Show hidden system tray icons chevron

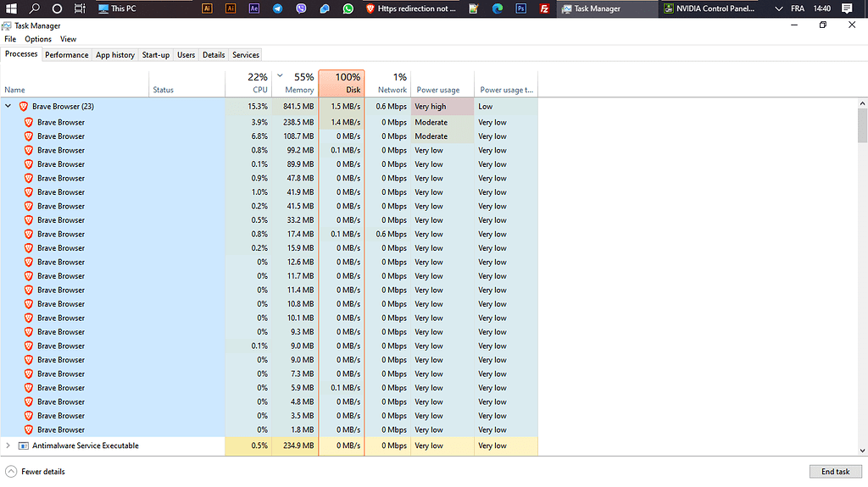(778, 8)
